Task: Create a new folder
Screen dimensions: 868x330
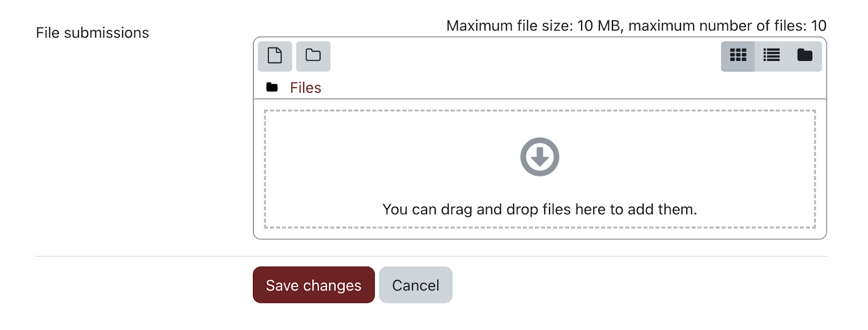Action: (x=314, y=56)
